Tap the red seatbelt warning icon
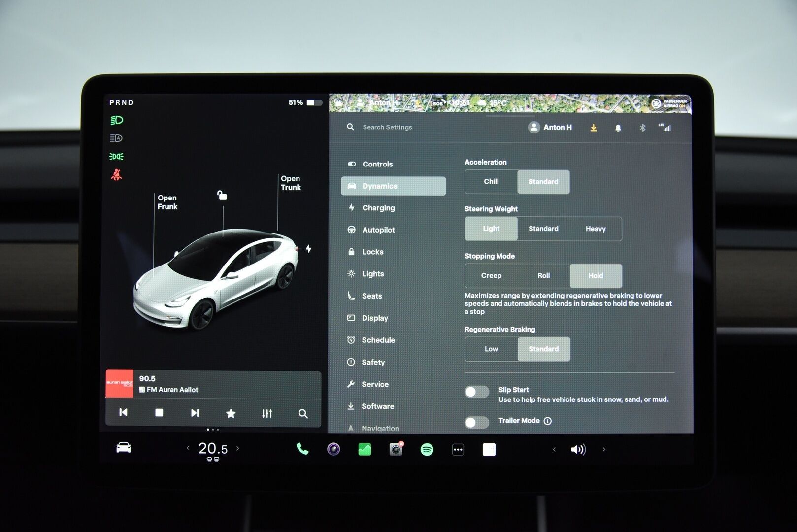The height and width of the screenshot is (532, 797). coord(117,175)
